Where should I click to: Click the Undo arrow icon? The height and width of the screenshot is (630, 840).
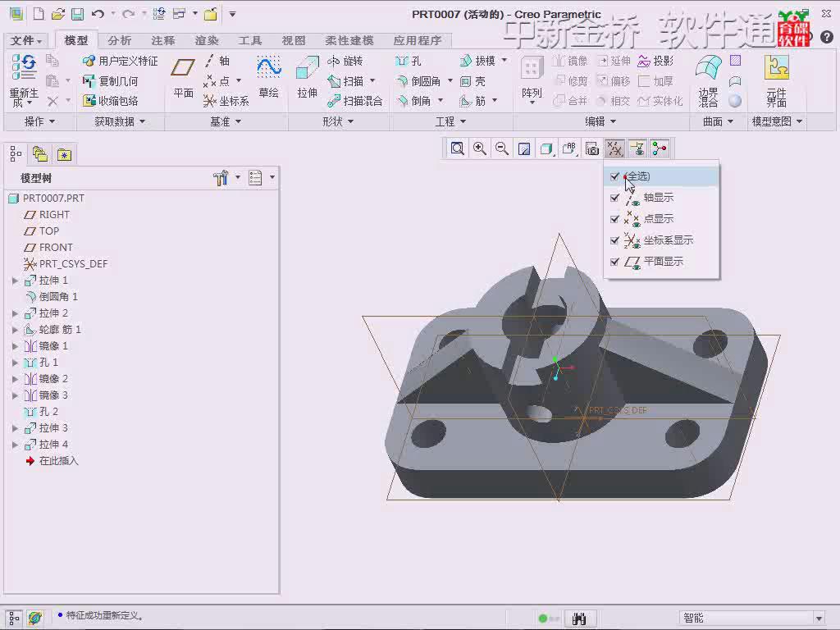click(98, 14)
